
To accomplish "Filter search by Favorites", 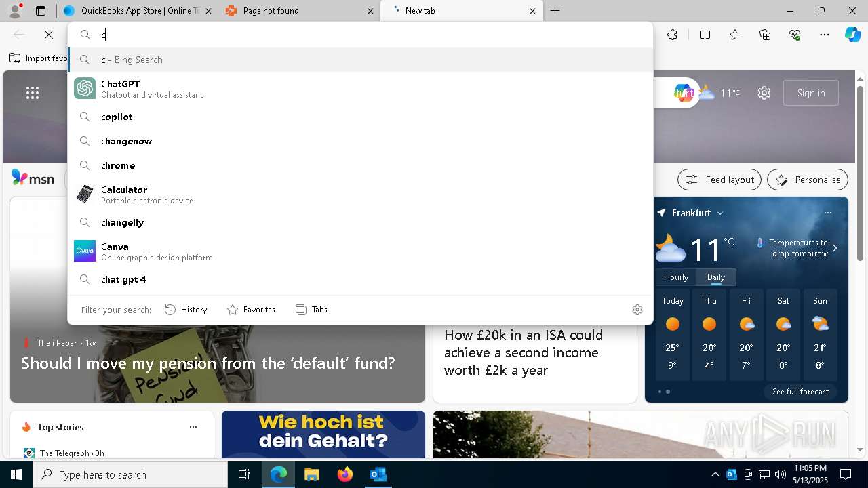I will pyautogui.click(x=251, y=310).
